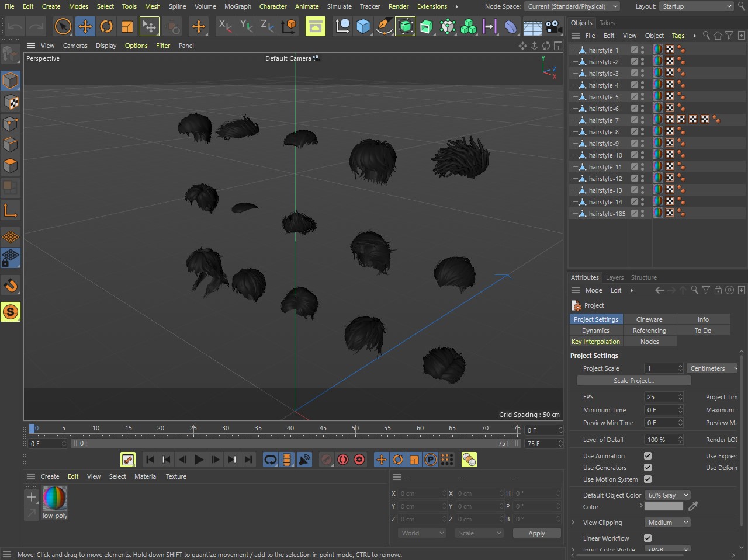Select the Move tool in top toolbar
The height and width of the screenshot is (560, 748).
click(x=85, y=26)
